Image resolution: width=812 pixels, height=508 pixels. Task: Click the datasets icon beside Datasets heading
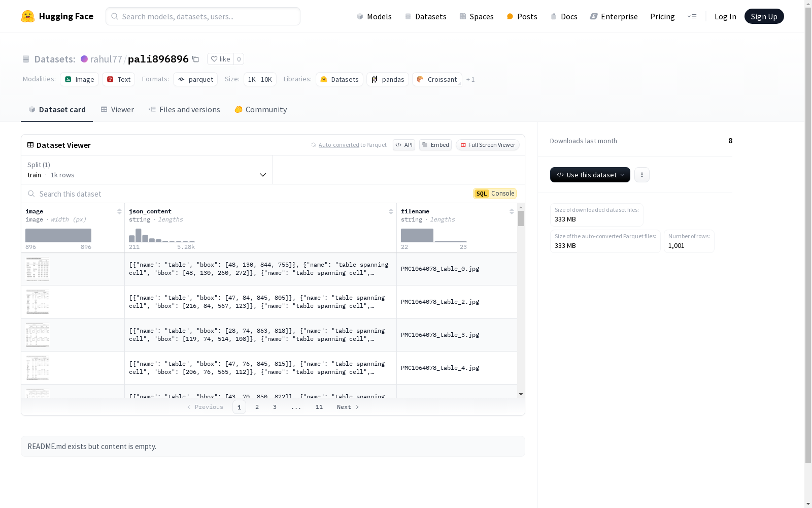pyautogui.click(x=26, y=59)
